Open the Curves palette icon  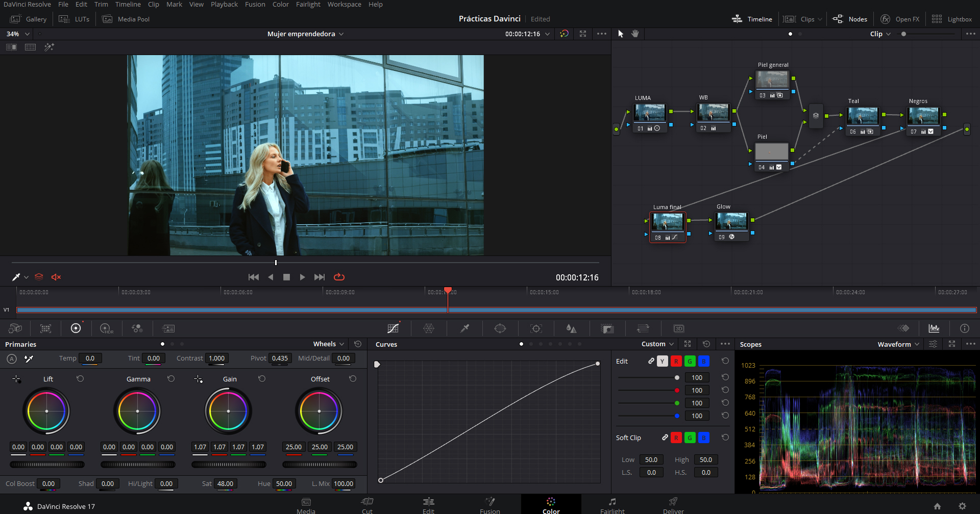pos(393,328)
